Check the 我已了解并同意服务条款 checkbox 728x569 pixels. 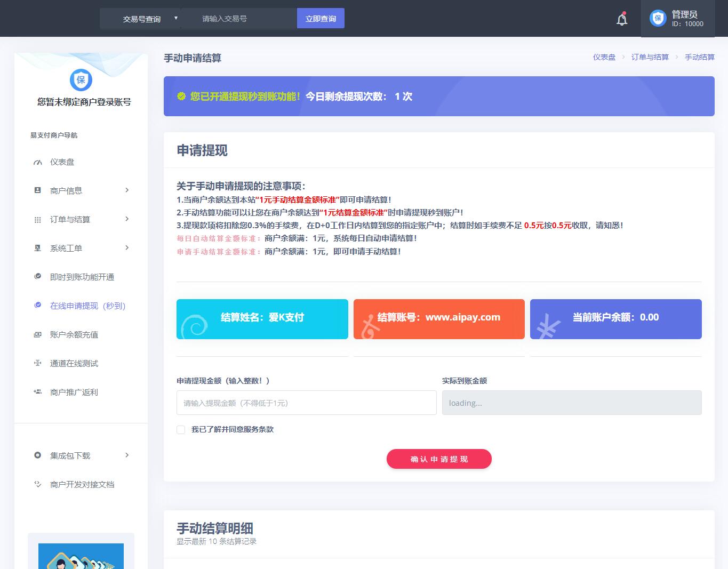tap(181, 430)
